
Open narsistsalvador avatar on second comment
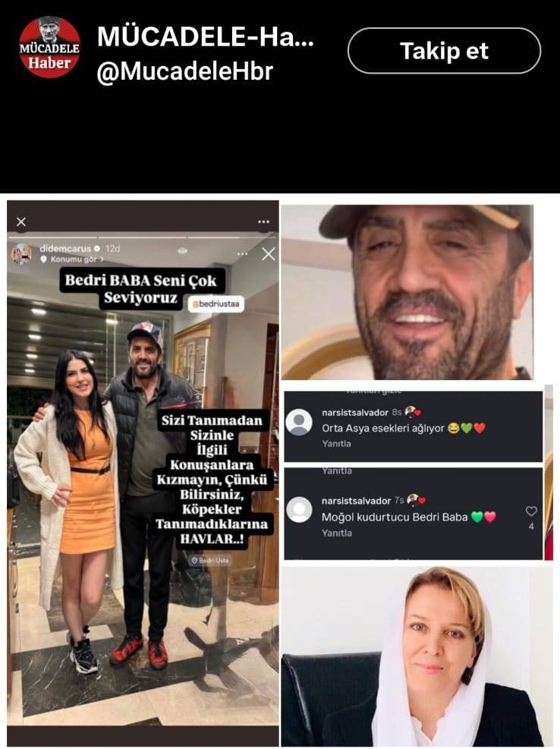click(x=299, y=510)
